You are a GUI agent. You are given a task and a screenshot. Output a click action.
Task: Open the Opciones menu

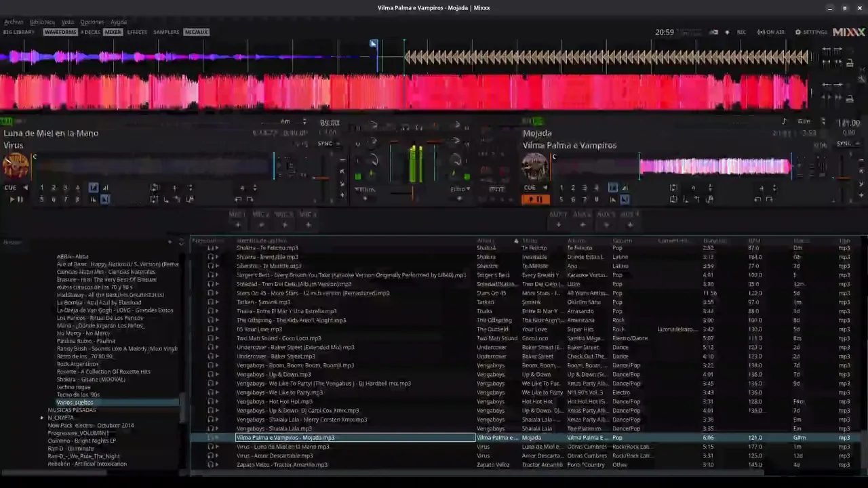pos(92,22)
